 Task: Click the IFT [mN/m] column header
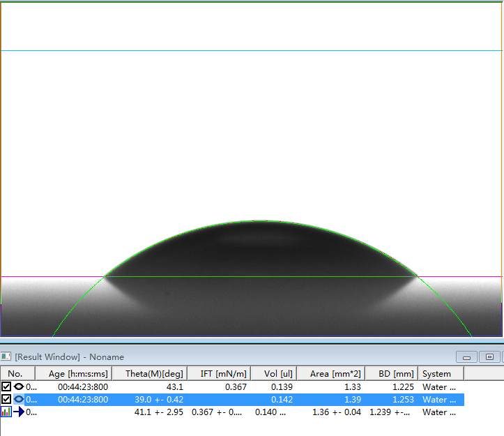tap(220, 374)
